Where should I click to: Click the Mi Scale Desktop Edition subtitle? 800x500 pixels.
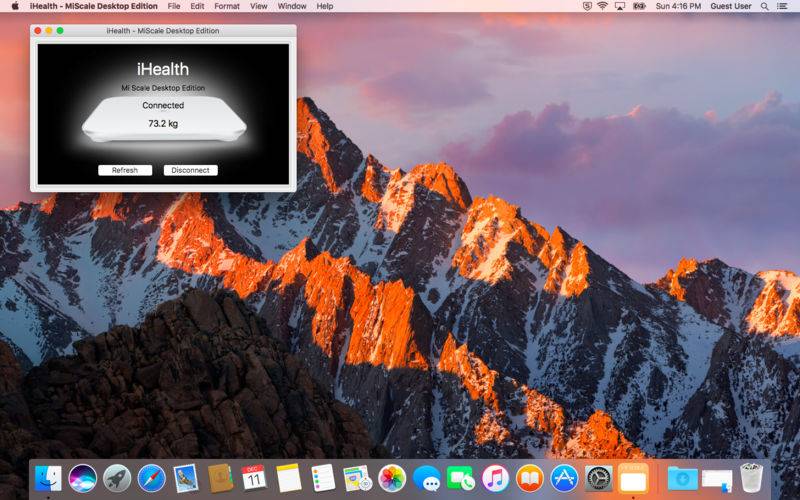pos(163,88)
